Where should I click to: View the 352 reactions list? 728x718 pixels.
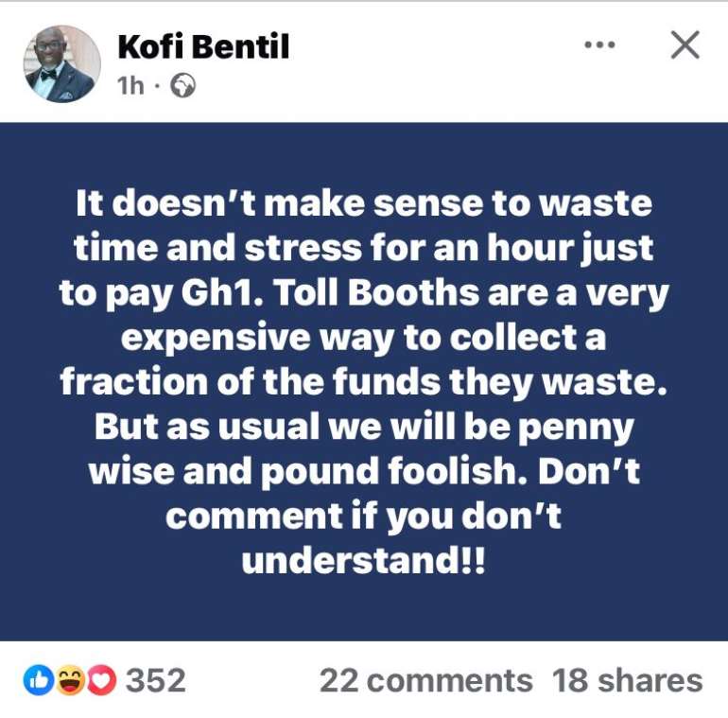[156, 681]
